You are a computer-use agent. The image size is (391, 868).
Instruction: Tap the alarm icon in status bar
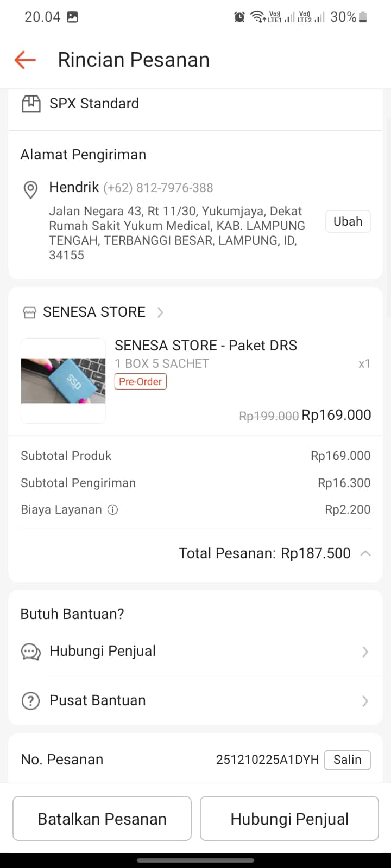(x=239, y=17)
